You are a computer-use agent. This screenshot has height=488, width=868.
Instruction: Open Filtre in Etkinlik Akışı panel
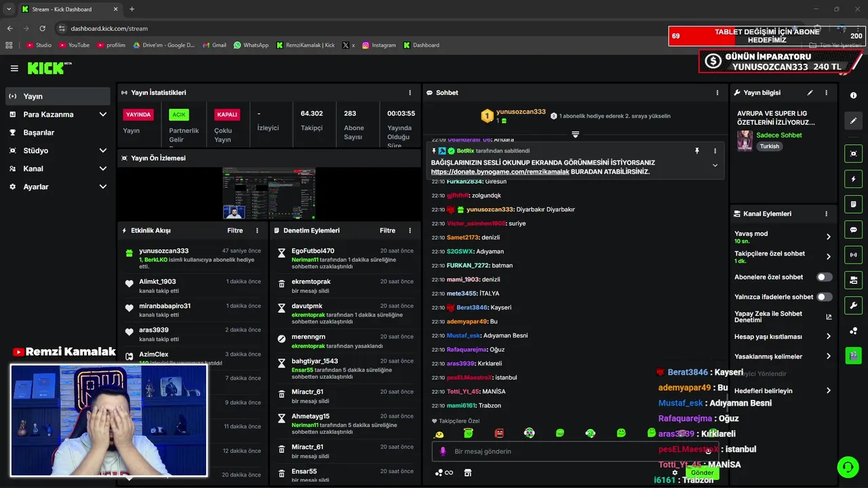click(x=235, y=230)
